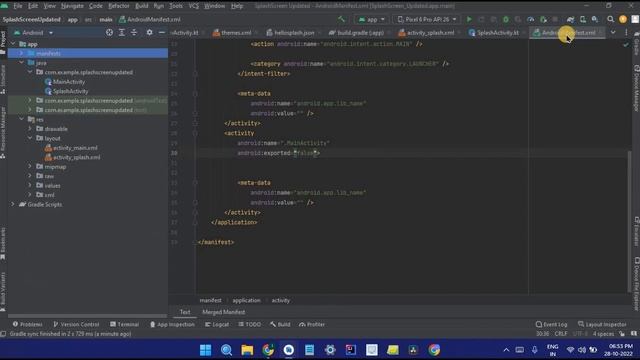
Task: Sync project with Gradle files icon
Action: [x=570, y=19]
